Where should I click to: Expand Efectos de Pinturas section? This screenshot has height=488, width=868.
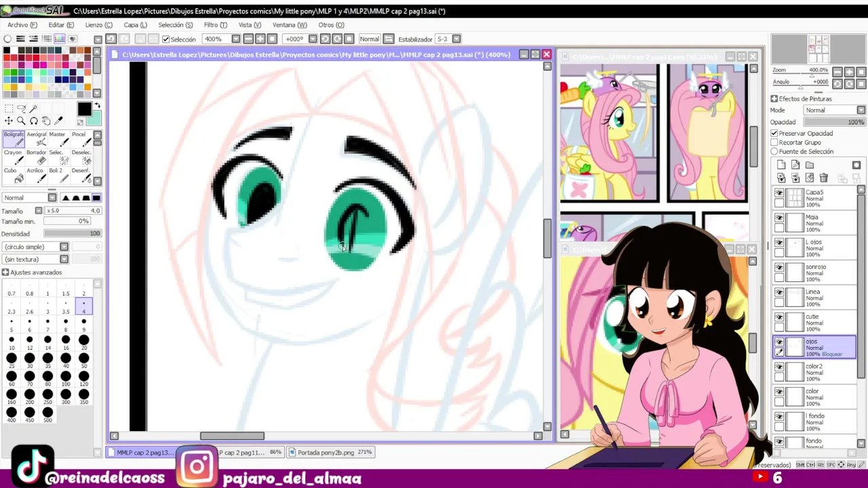click(774, 99)
